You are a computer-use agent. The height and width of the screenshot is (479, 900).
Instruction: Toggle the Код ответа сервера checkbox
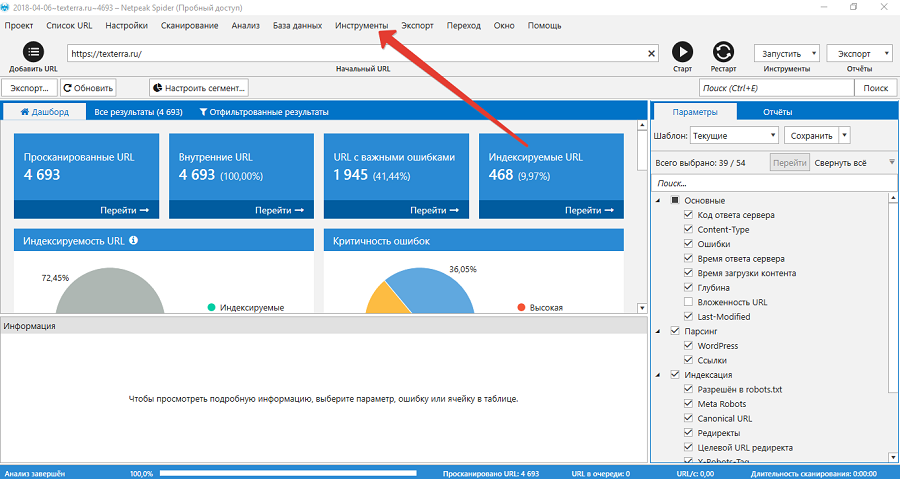point(688,215)
